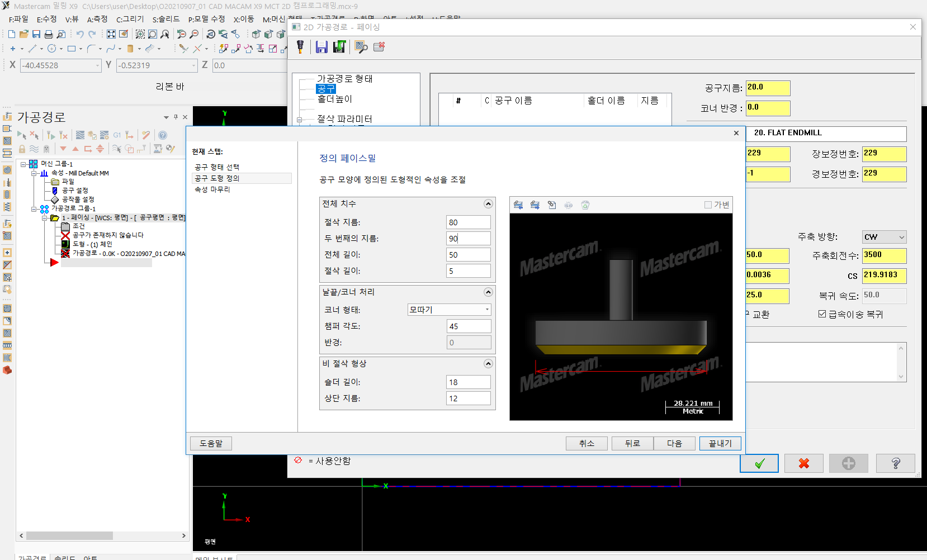Open the S:솔리드 menu
The width and height of the screenshot is (927, 560).
tap(166, 19)
